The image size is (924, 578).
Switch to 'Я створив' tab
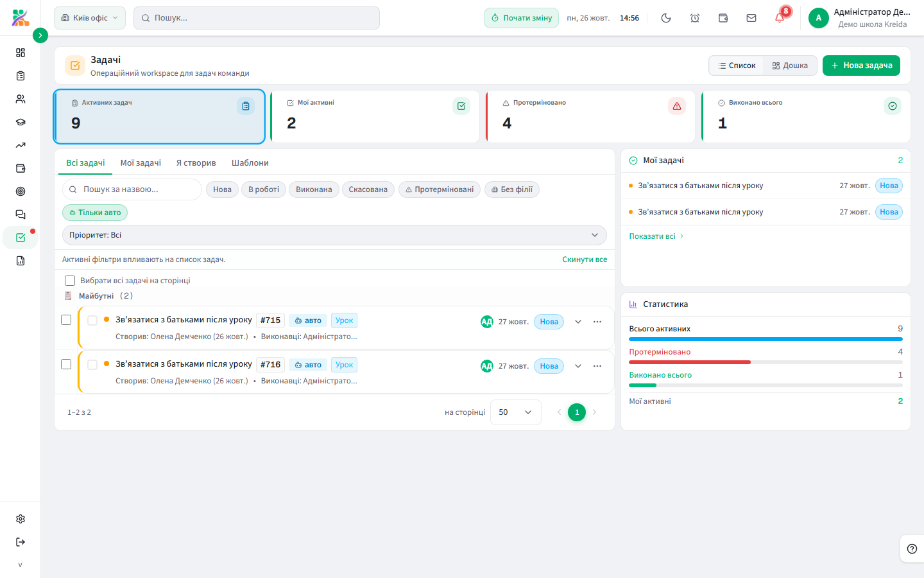[x=196, y=163]
